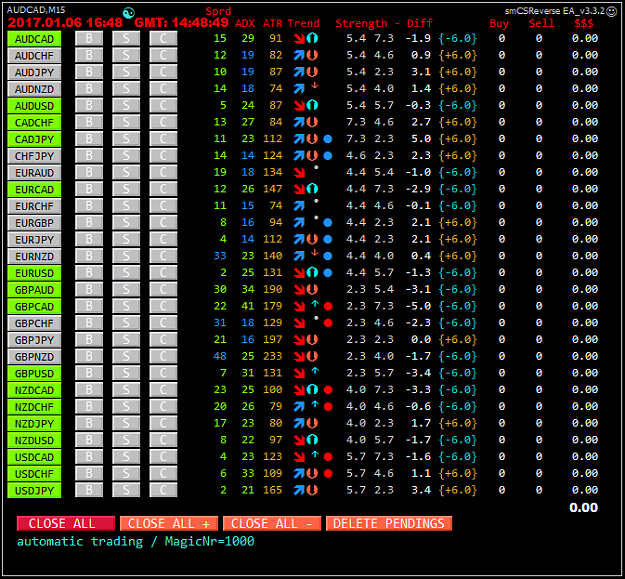Toggle the AUDCHF pair button
This screenshot has width=625, height=579.
(34, 55)
